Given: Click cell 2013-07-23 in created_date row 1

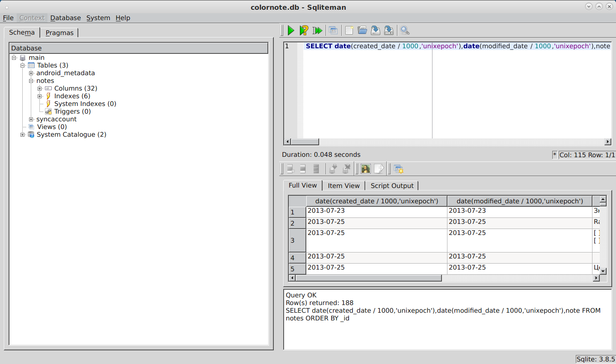Looking at the screenshot, I should pyautogui.click(x=376, y=212).
